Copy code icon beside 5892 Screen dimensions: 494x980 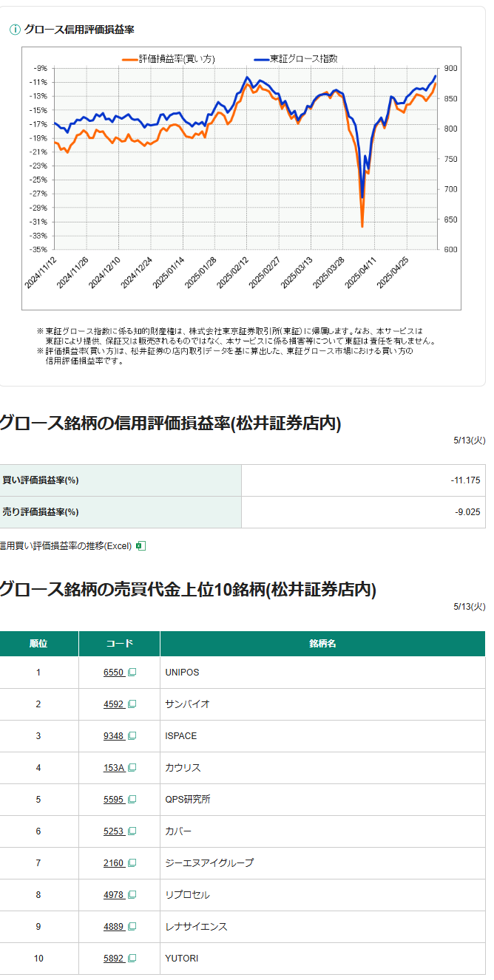(x=132, y=959)
